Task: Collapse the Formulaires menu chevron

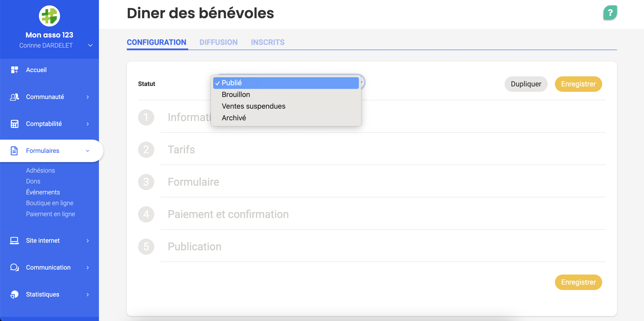Action: coord(87,151)
